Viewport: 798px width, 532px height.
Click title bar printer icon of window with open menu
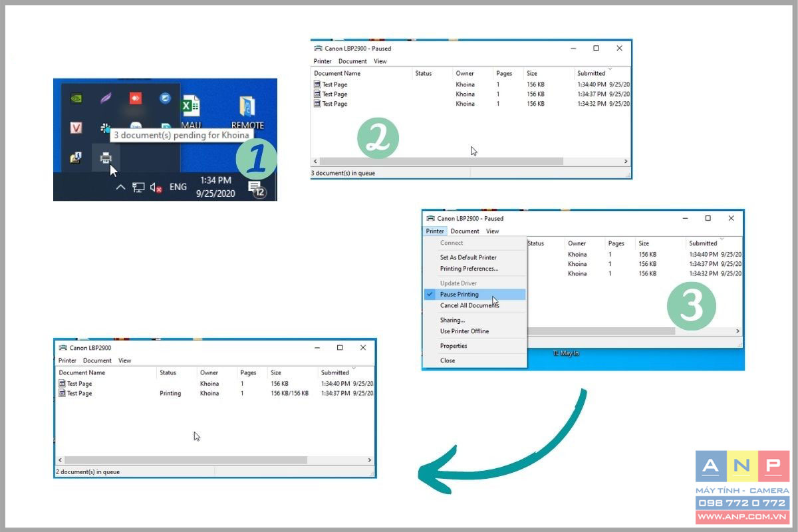[430, 218]
